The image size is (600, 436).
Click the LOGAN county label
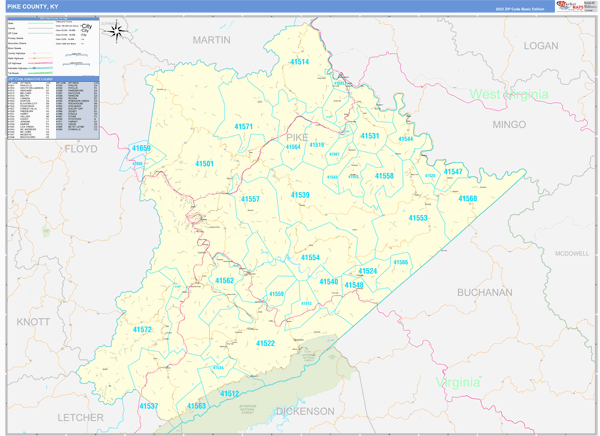[x=541, y=46]
